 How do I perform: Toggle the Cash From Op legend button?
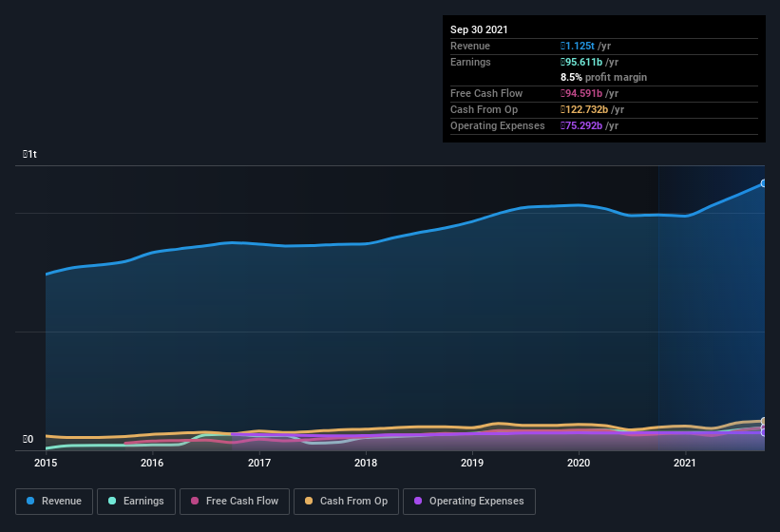[x=346, y=502]
